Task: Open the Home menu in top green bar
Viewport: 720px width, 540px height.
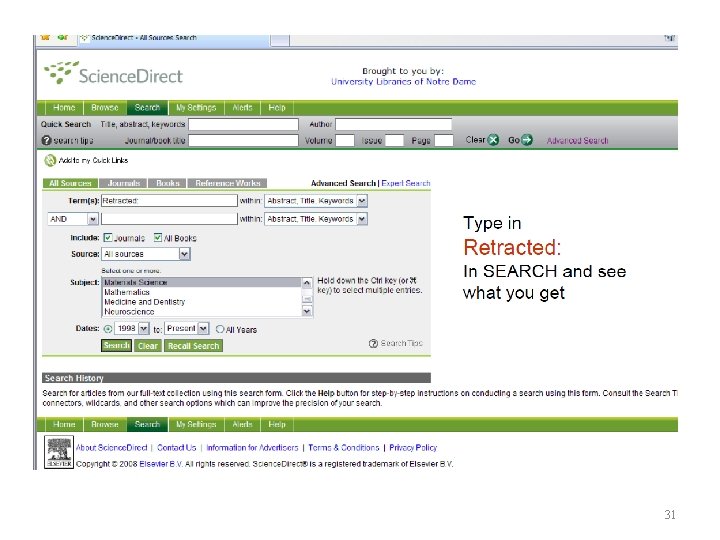Action: (64, 107)
